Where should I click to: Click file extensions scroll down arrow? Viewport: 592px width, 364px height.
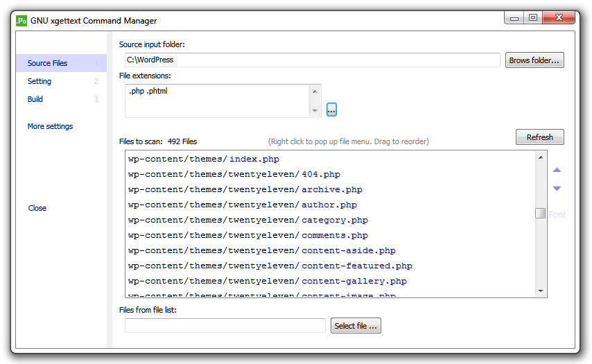click(x=315, y=111)
